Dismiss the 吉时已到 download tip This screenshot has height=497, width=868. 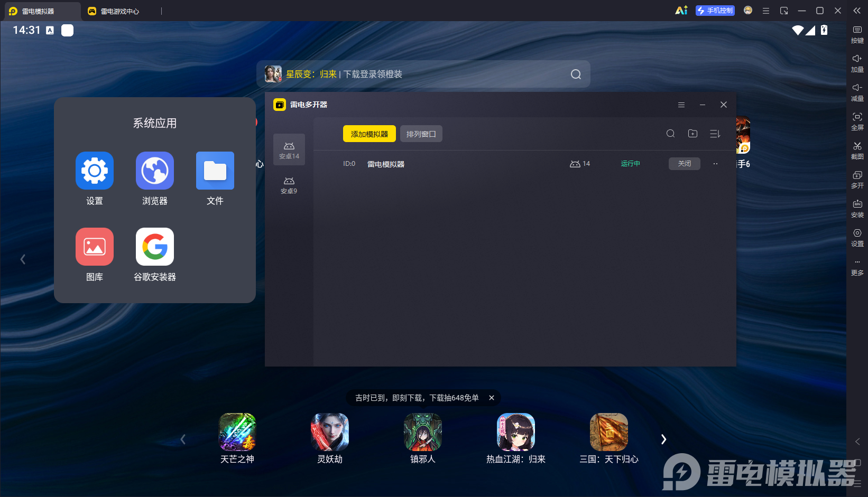492,398
